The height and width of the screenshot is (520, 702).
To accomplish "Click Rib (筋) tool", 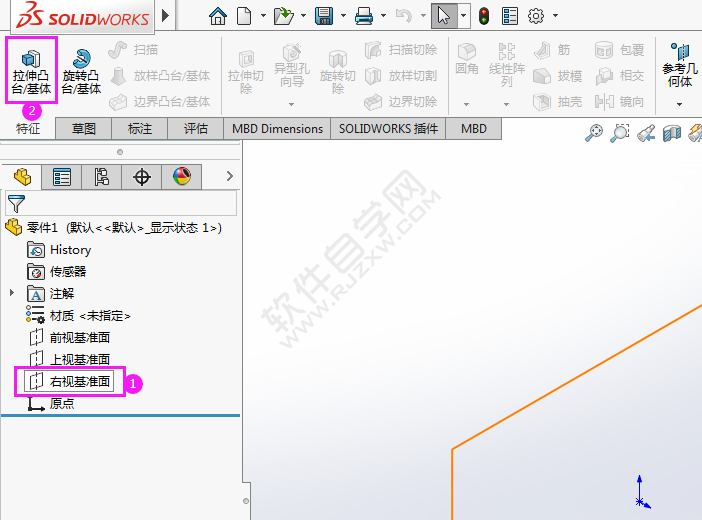I will 552,50.
